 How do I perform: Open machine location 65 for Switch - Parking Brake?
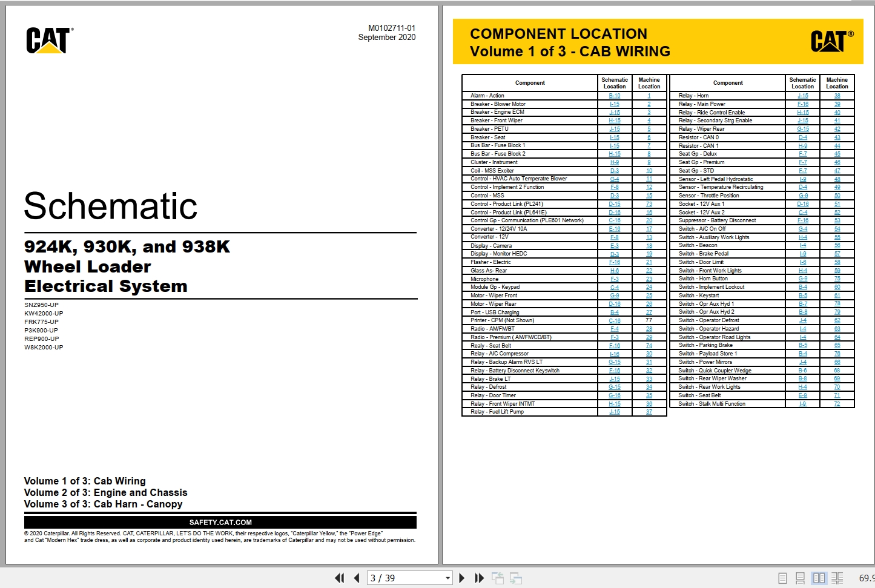[x=837, y=345]
